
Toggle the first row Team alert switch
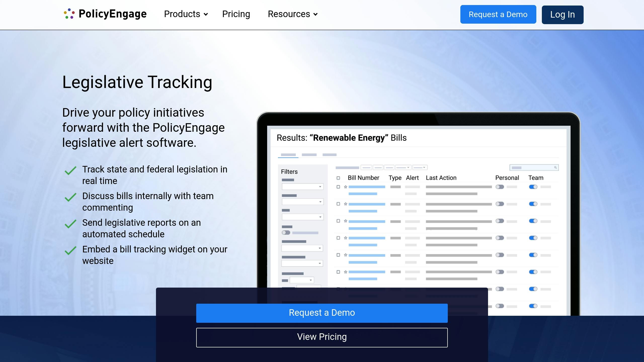click(x=533, y=187)
